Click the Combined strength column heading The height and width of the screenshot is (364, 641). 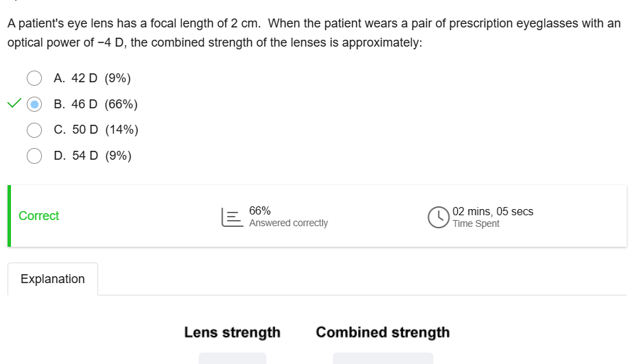382,332
